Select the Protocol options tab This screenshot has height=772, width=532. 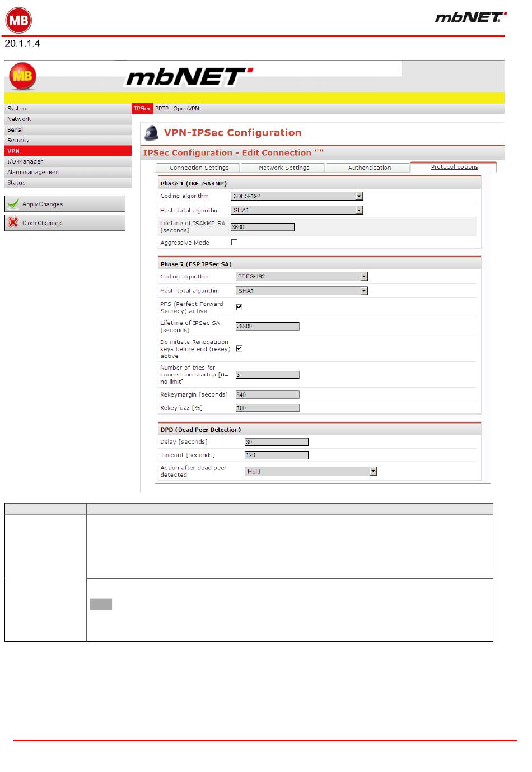pos(454,167)
